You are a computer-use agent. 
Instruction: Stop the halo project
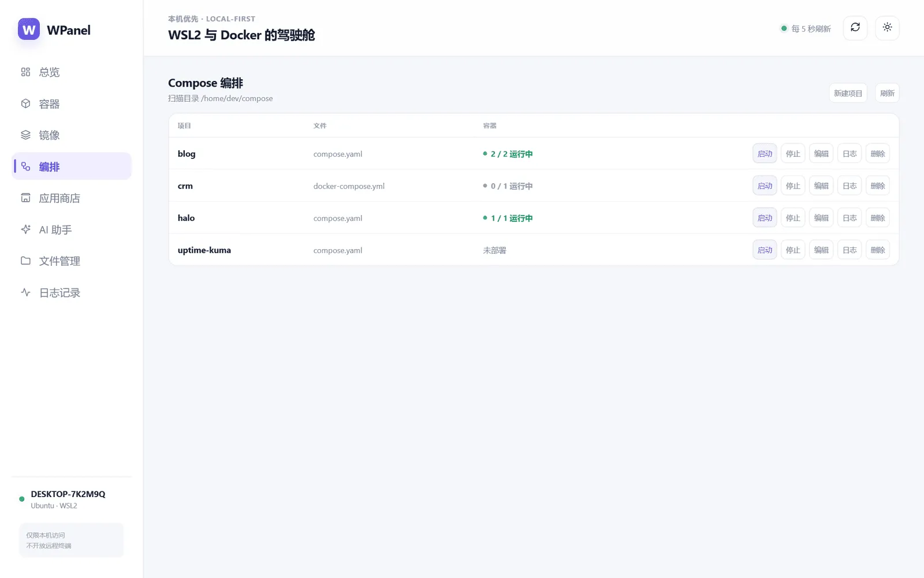click(793, 218)
